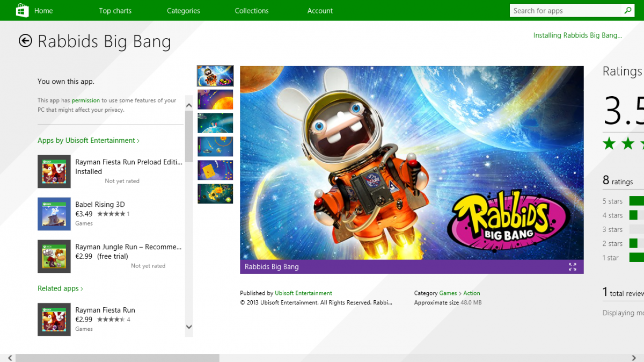644x362 pixels.
Task: Click the side panel vertical scrollbar thumb
Action: pos(189,136)
